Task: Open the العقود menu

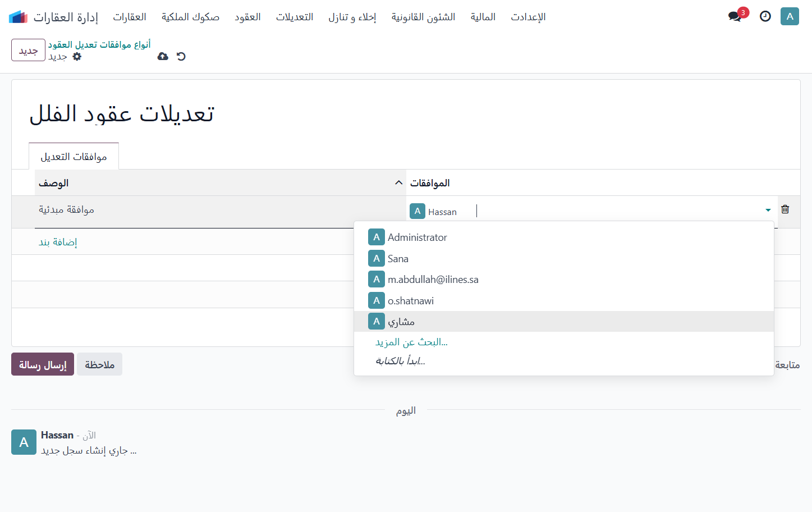Action: (247, 17)
